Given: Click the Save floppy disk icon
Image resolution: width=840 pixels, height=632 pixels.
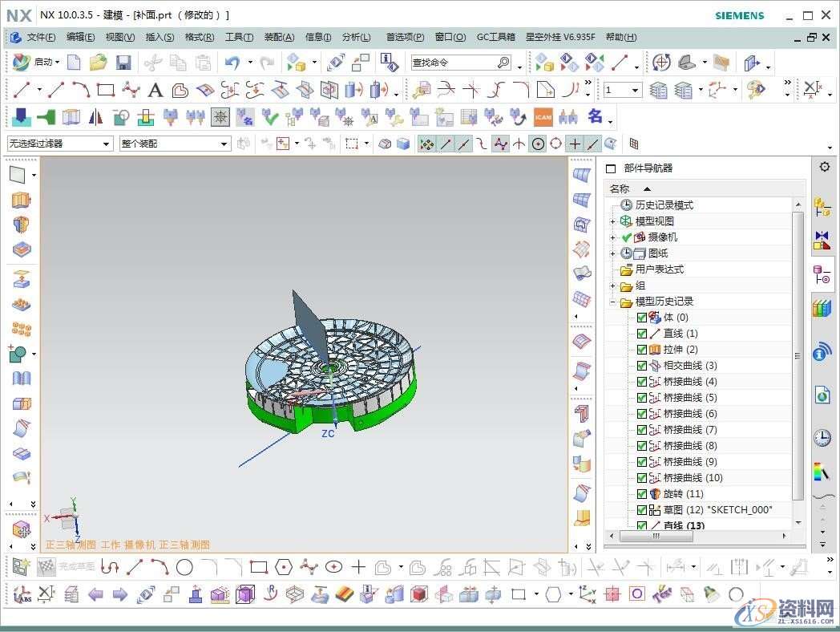Looking at the screenshot, I should [123, 63].
